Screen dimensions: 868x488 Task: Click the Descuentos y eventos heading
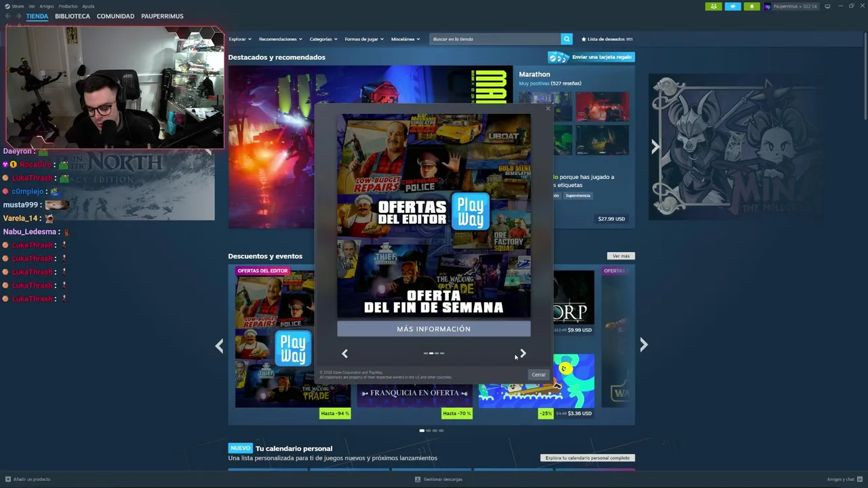click(265, 256)
